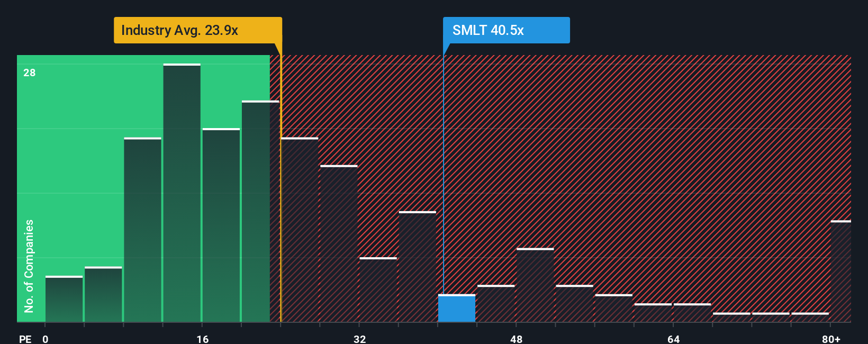Click the PE axis label
Image resolution: width=868 pixels, height=344 pixels.
(25, 339)
